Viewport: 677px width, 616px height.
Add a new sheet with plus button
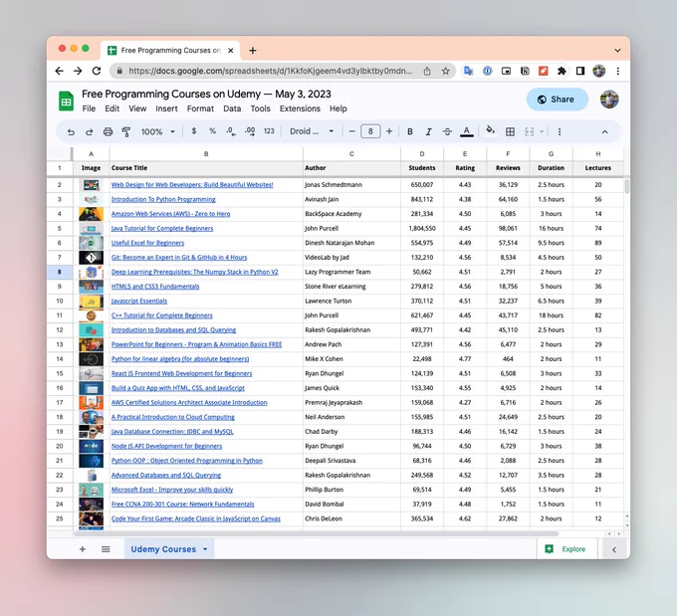pyautogui.click(x=83, y=549)
